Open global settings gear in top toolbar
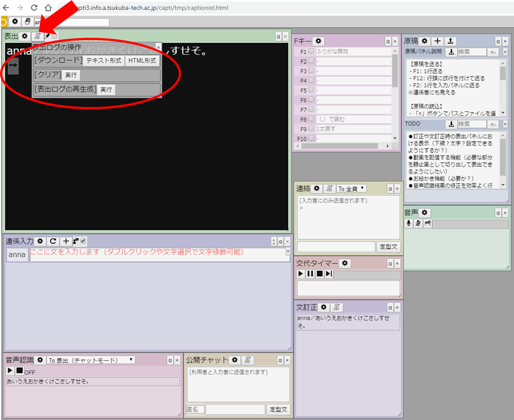The height and width of the screenshot is (420, 514). (15, 22)
